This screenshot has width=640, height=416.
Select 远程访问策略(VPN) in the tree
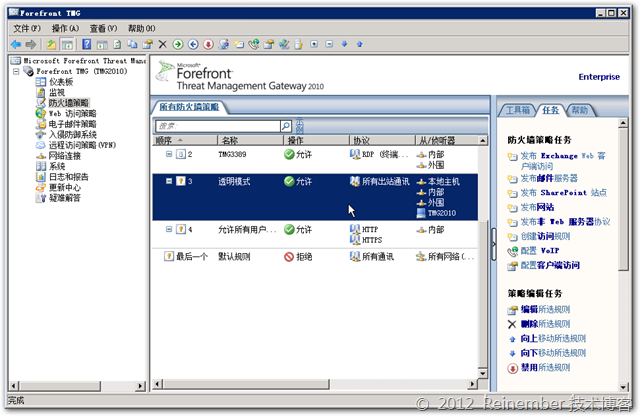pos(82,145)
